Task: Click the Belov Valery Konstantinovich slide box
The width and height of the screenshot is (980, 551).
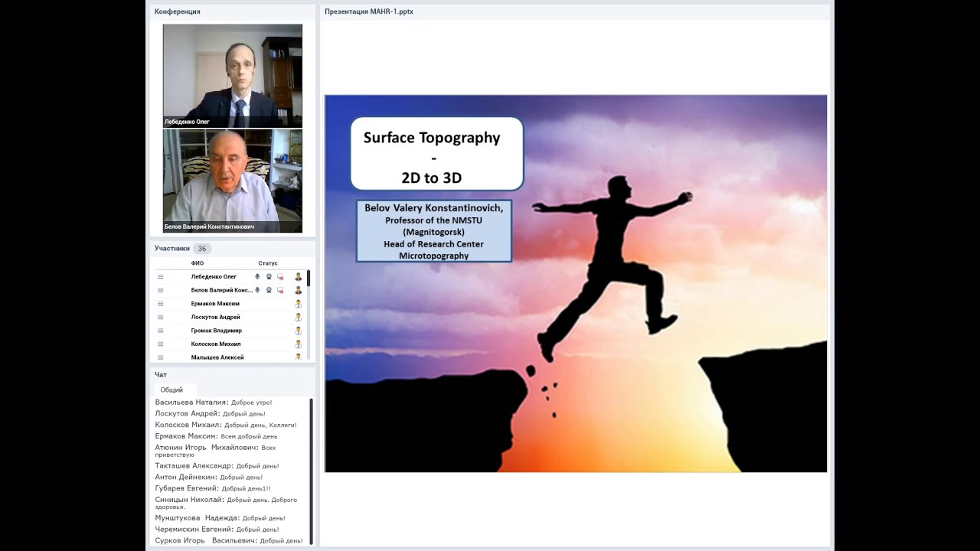Action: (x=433, y=231)
